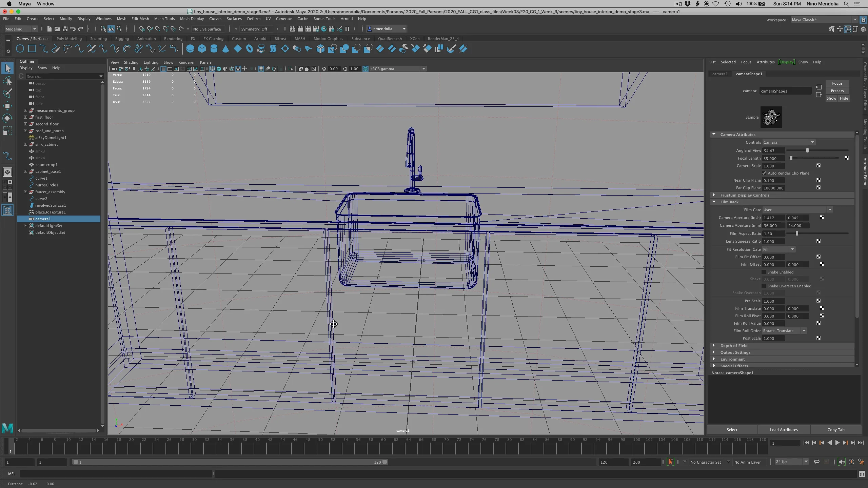The height and width of the screenshot is (488, 868).
Task: Click the attribute editor Focus button
Action: [837, 83]
